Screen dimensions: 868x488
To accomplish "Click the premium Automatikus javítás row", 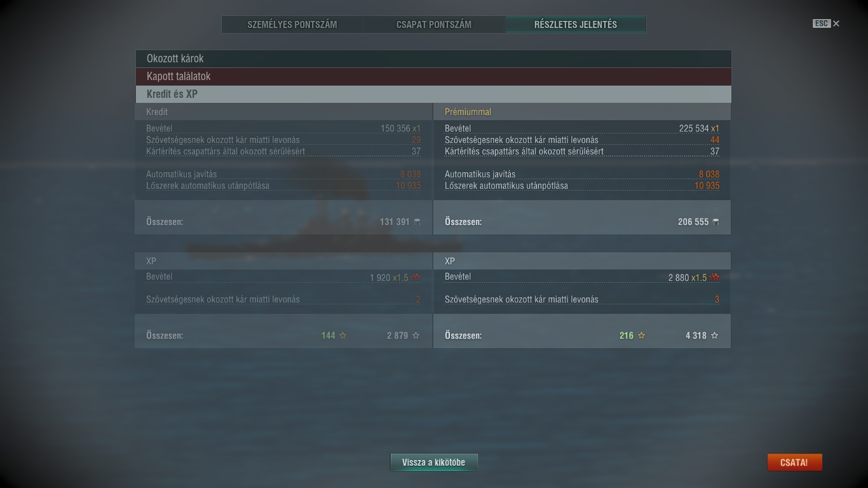I will pyautogui.click(x=582, y=174).
